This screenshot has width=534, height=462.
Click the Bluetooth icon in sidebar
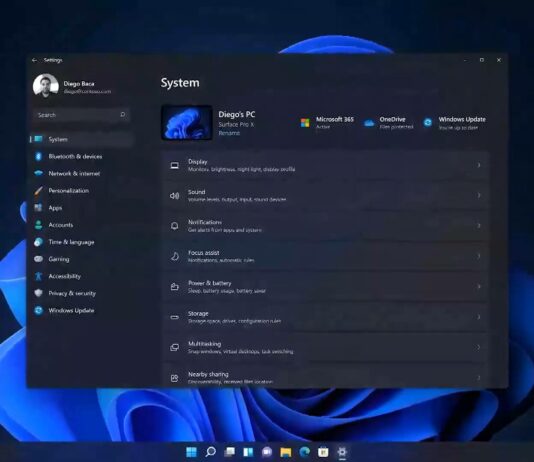(x=38, y=156)
